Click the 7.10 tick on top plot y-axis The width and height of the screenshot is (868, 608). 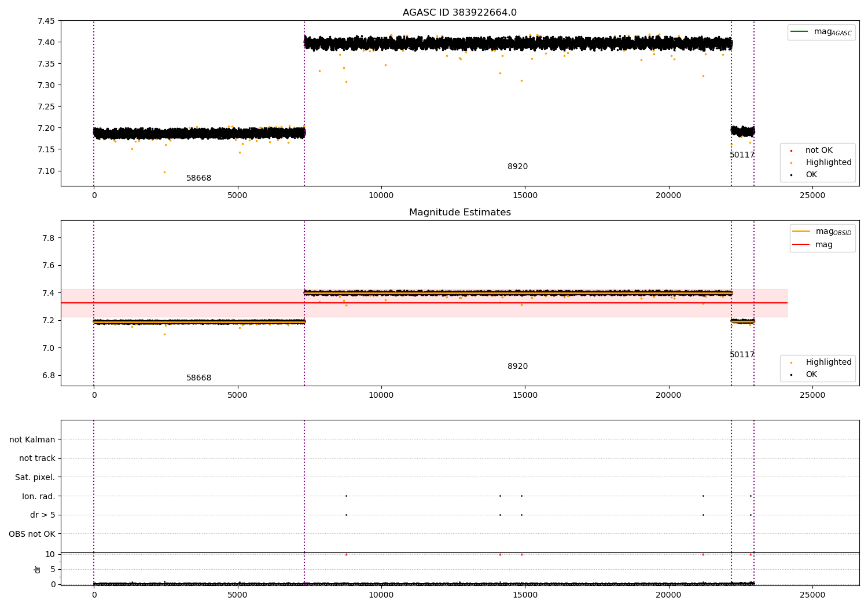(46, 171)
